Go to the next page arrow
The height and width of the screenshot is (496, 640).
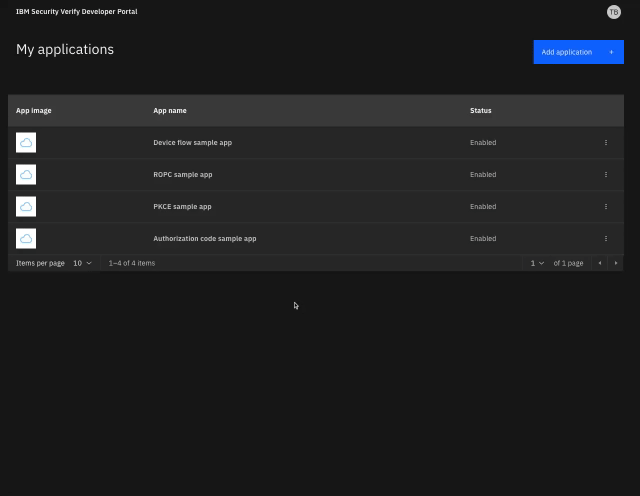click(616, 263)
